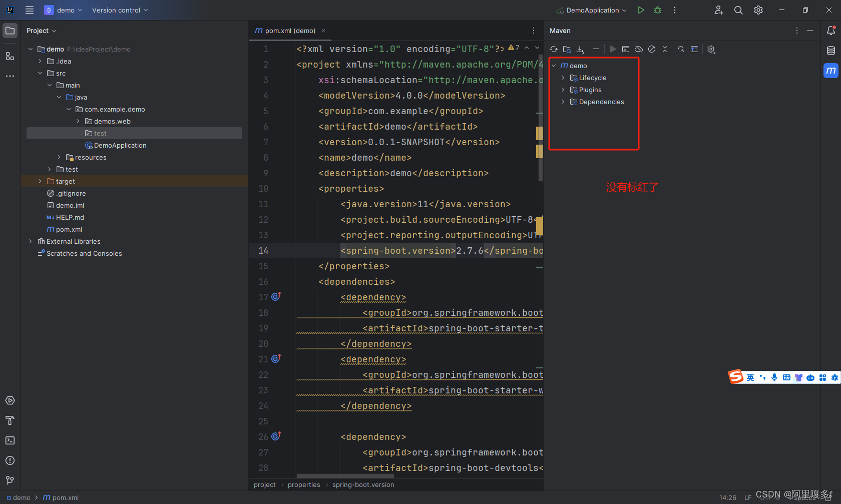Open DemoApplication run configuration dropdown

[591, 10]
